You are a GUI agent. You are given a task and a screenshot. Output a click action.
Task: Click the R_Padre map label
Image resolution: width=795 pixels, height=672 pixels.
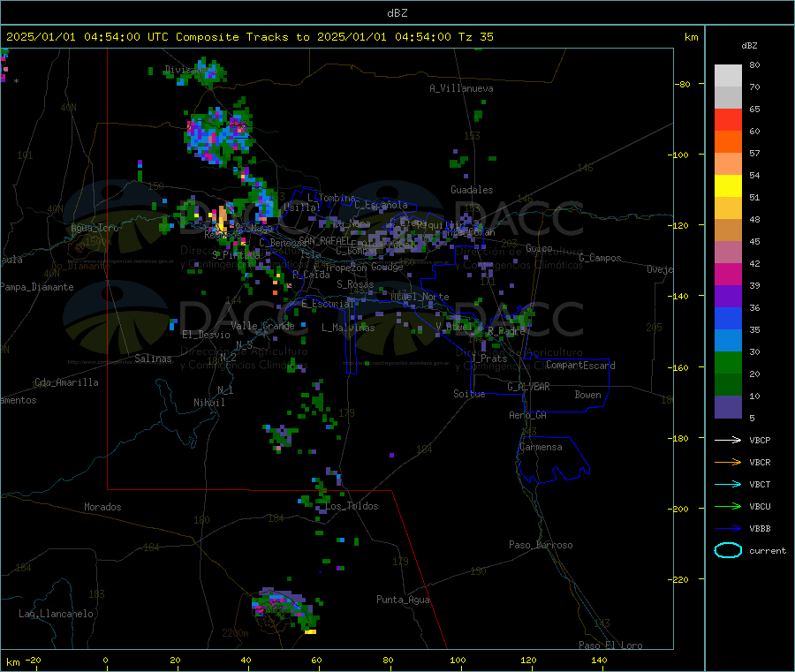coord(507,331)
